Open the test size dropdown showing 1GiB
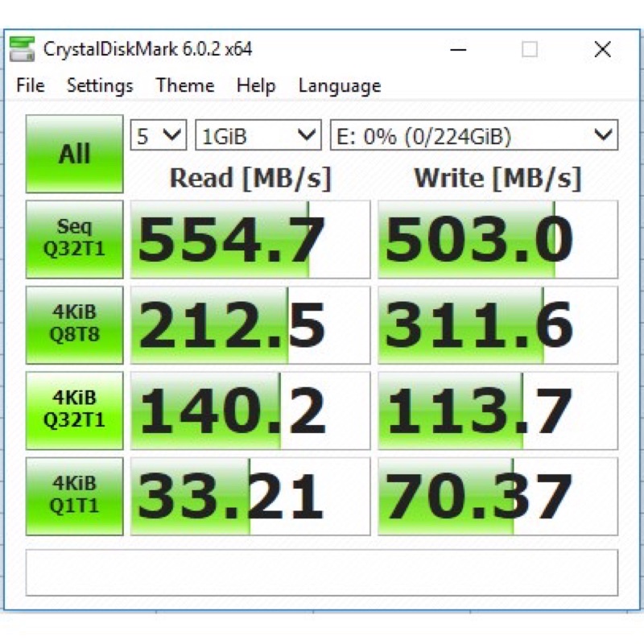 point(258,135)
